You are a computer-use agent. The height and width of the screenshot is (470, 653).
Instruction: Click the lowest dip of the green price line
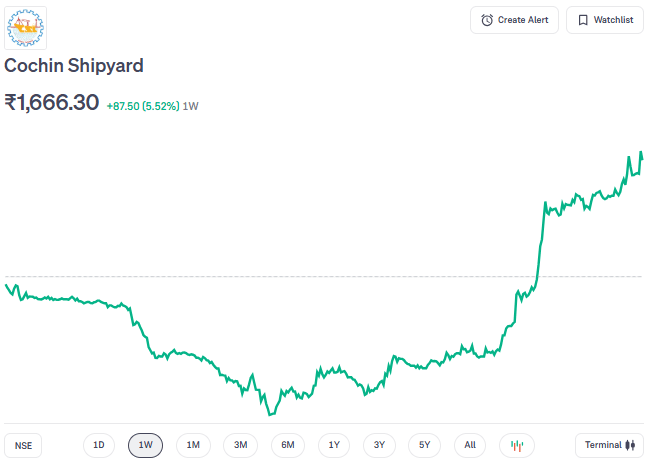[269, 413]
